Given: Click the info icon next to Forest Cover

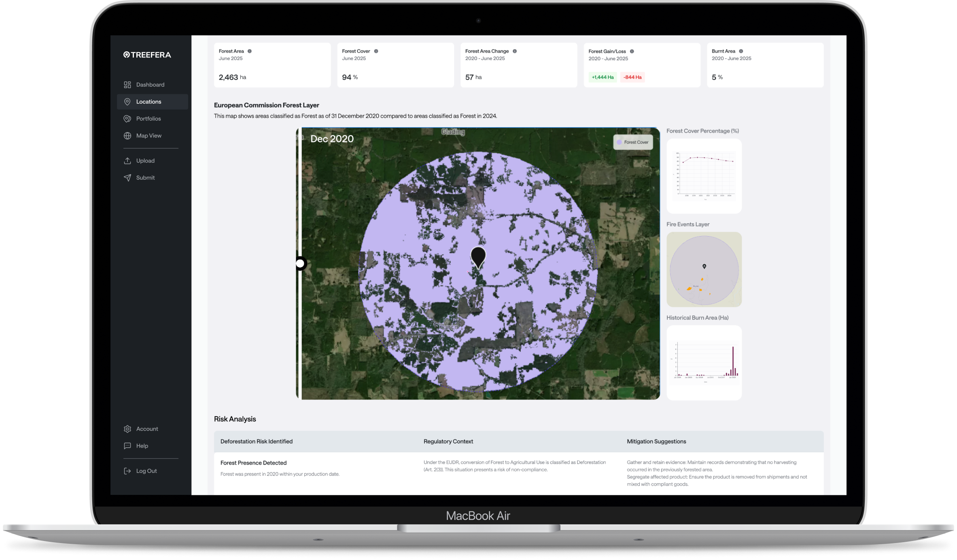Looking at the screenshot, I should (x=376, y=51).
